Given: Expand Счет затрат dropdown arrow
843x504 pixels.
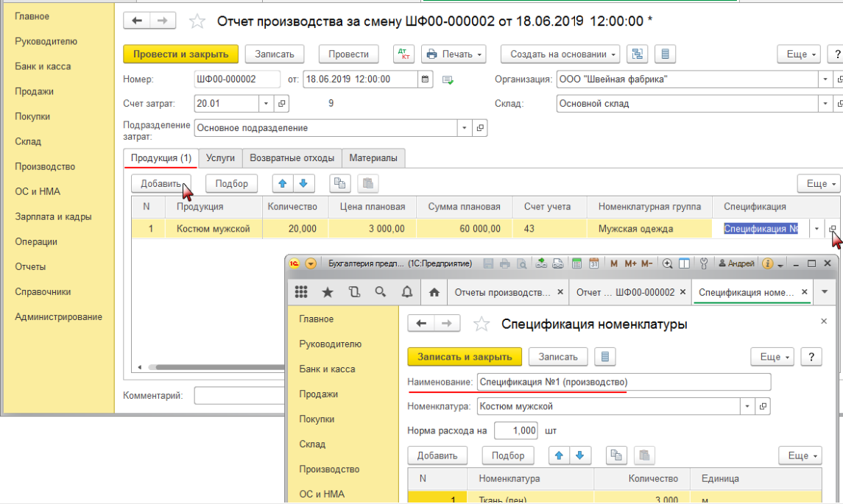Looking at the screenshot, I should tap(266, 104).
